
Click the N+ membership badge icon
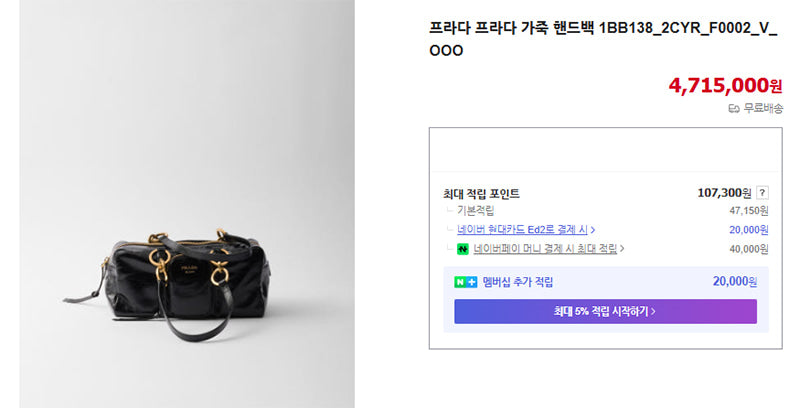click(x=465, y=282)
